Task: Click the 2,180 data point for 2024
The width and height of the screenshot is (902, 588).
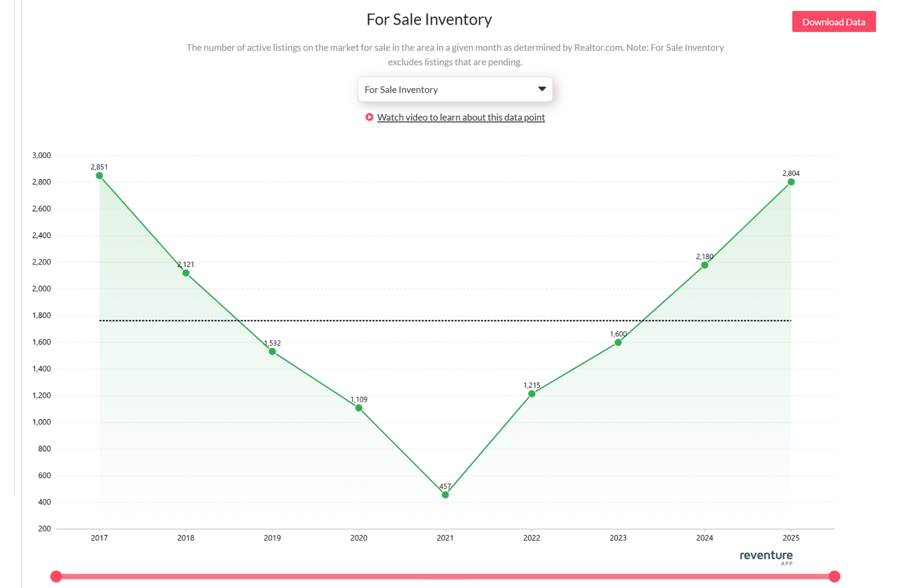Action: click(x=705, y=265)
